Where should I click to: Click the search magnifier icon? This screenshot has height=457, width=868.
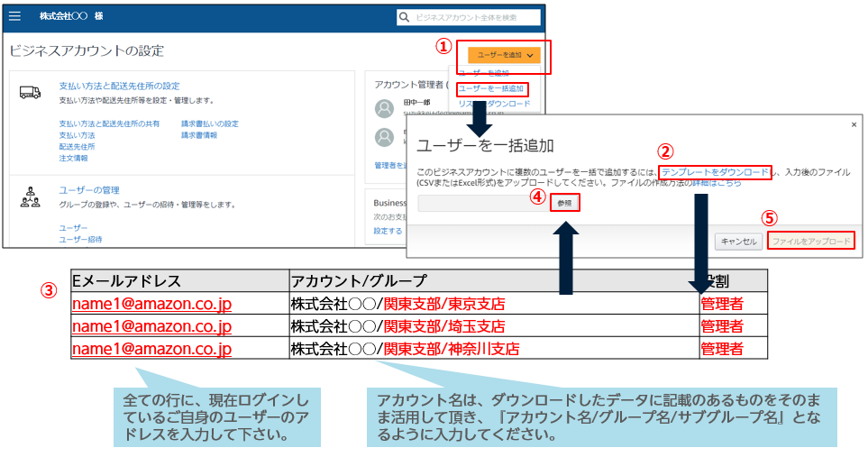(404, 17)
